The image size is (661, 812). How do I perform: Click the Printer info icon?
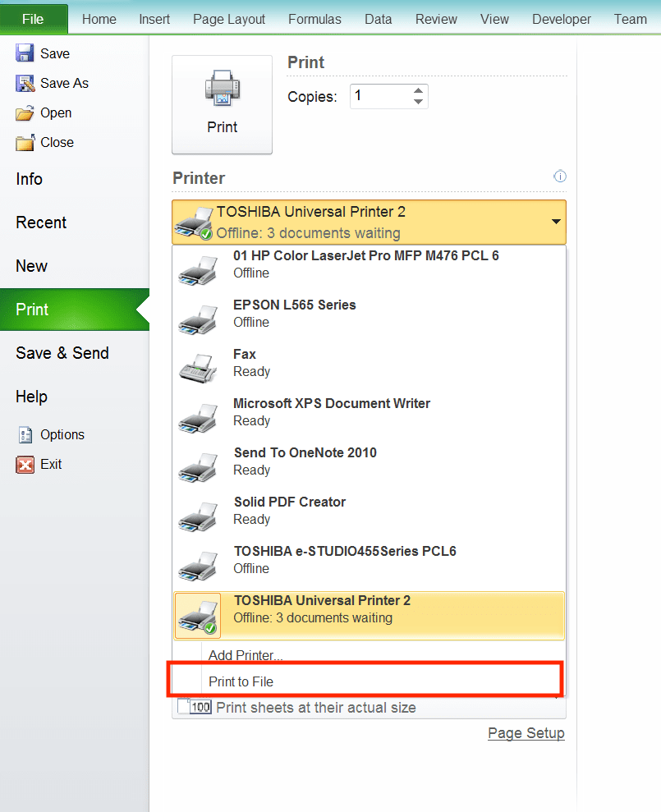pyautogui.click(x=560, y=176)
